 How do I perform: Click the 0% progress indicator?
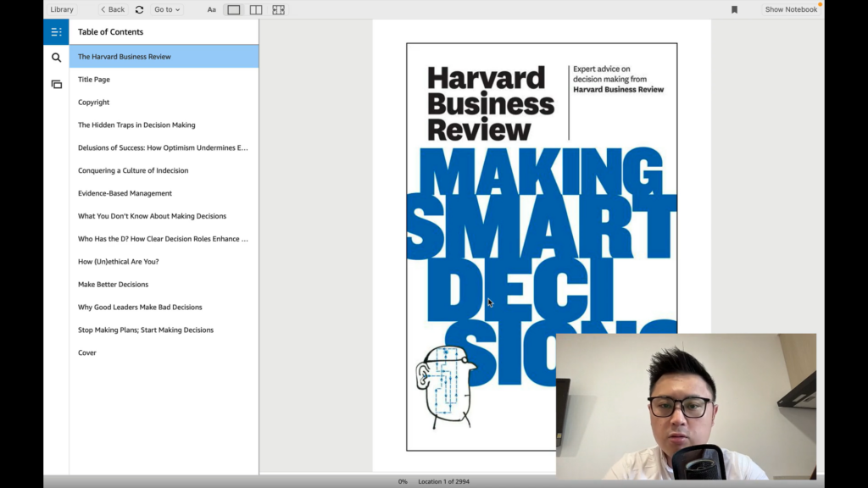coord(403,481)
